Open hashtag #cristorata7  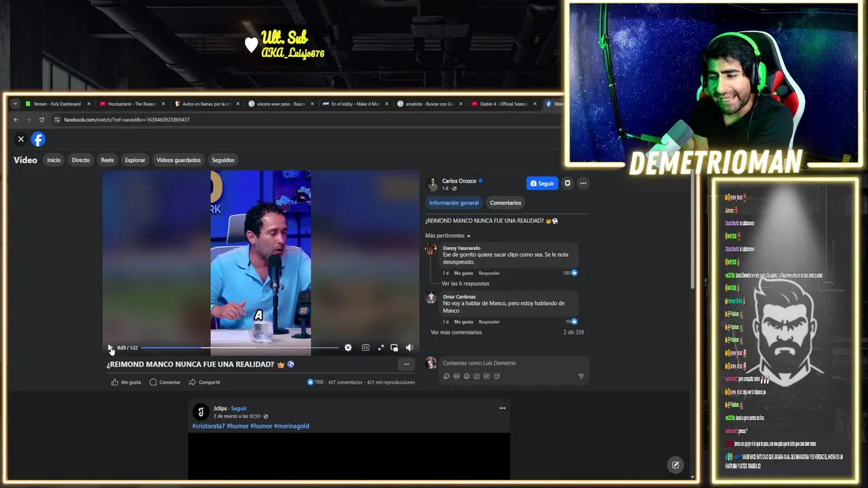(x=208, y=426)
